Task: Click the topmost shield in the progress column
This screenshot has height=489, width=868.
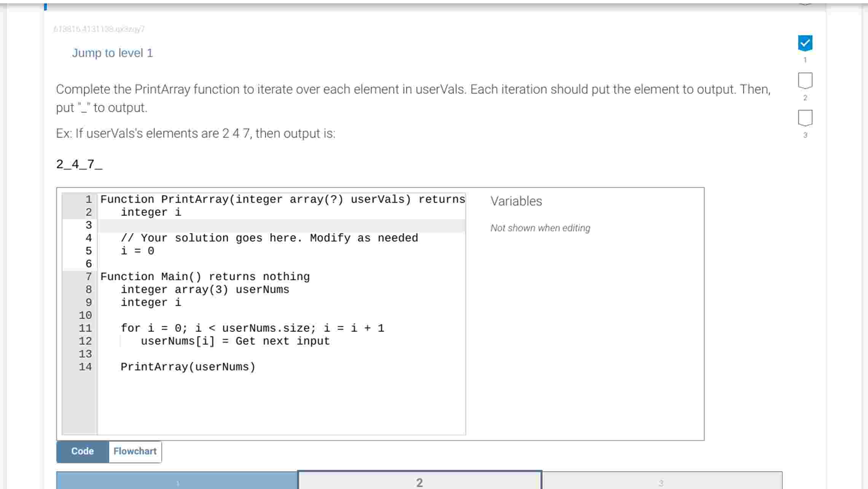Action: coord(805,44)
